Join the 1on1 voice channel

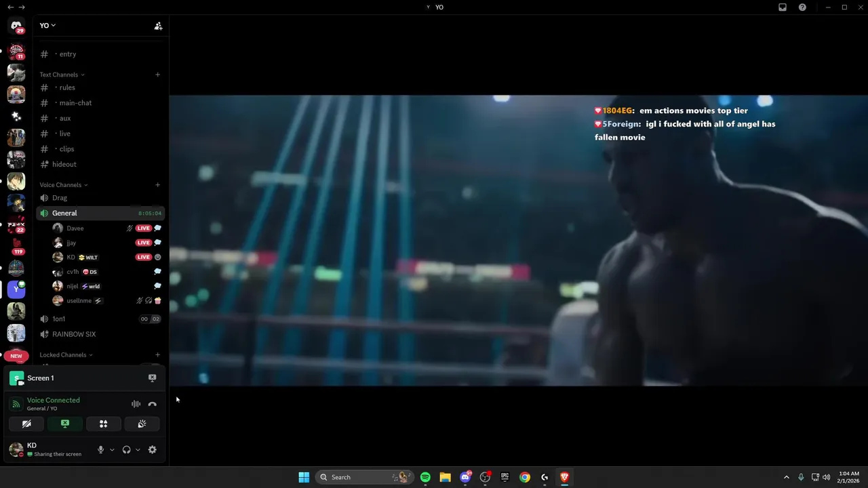pyautogui.click(x=100, y=319)
